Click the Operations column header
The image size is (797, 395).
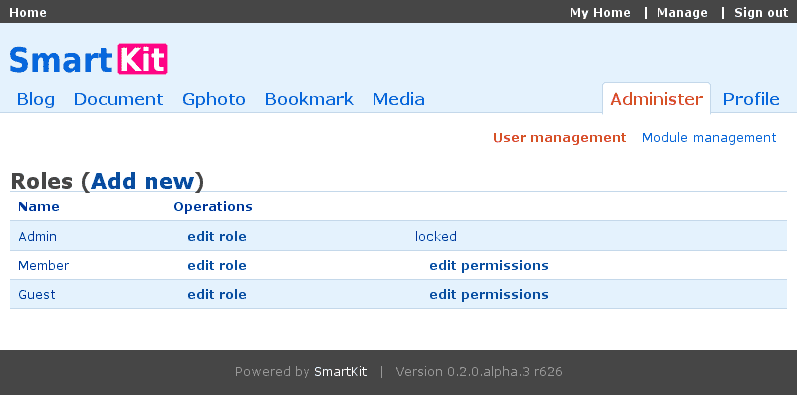[213, 206]
